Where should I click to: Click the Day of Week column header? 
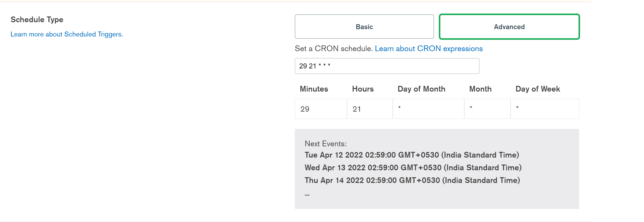537,89
